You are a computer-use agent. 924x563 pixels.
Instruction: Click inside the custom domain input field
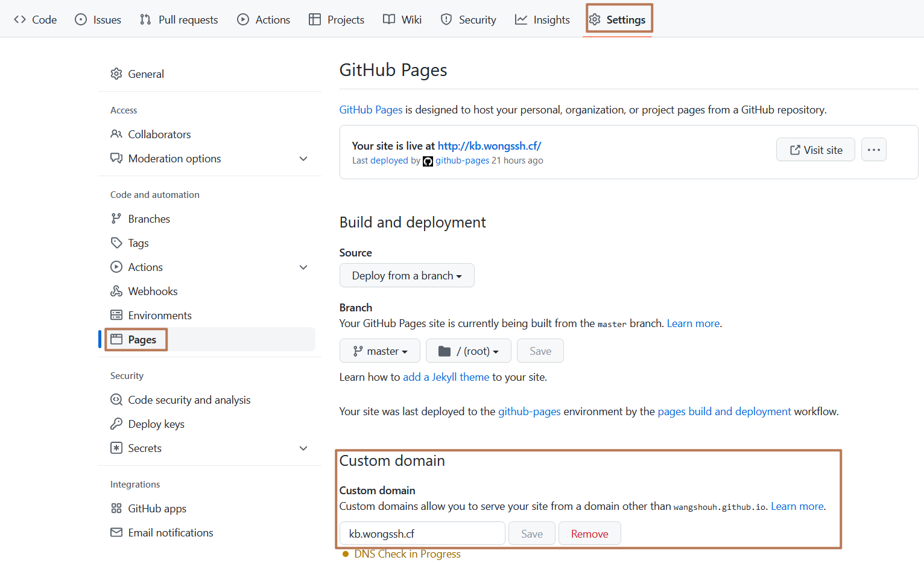click(x=422, y=533)
